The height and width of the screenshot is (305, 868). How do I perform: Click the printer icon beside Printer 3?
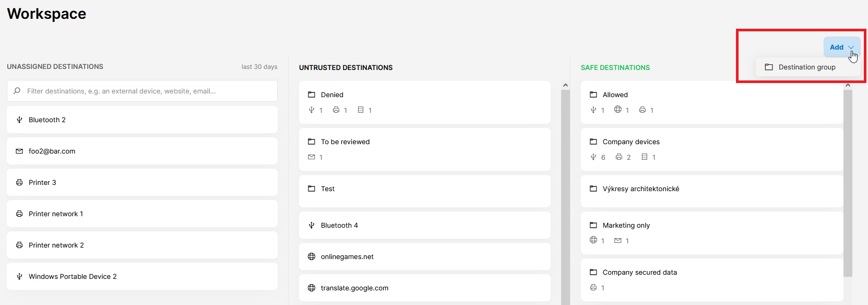point(19,182)
